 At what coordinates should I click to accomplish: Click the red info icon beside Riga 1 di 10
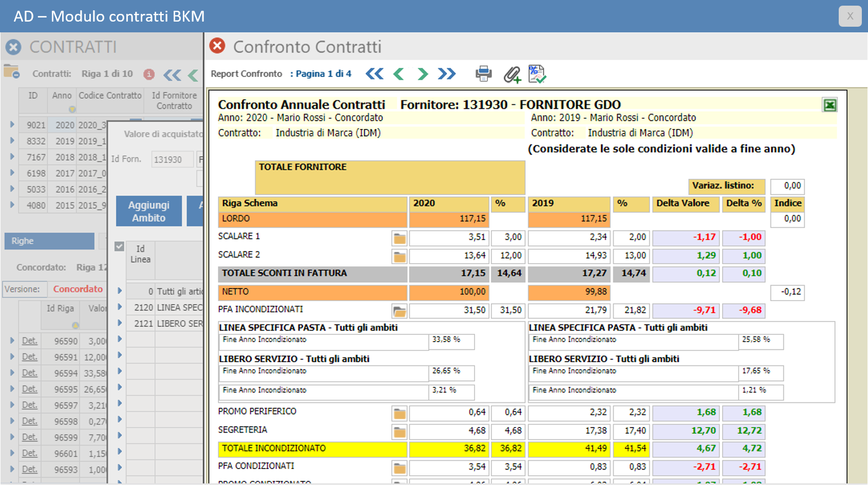point(149,74)
